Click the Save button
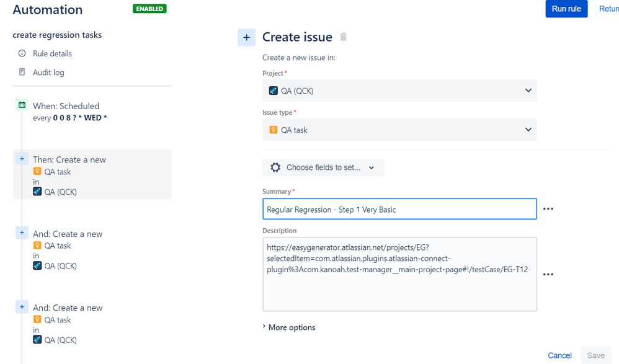 [595, 355]
